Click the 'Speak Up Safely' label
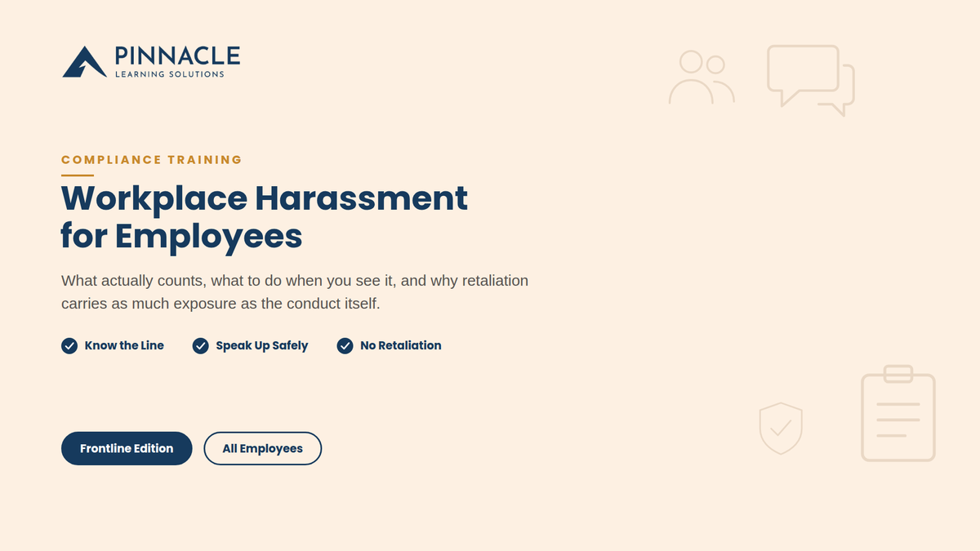The image size is (980, 551). [261, 346]
